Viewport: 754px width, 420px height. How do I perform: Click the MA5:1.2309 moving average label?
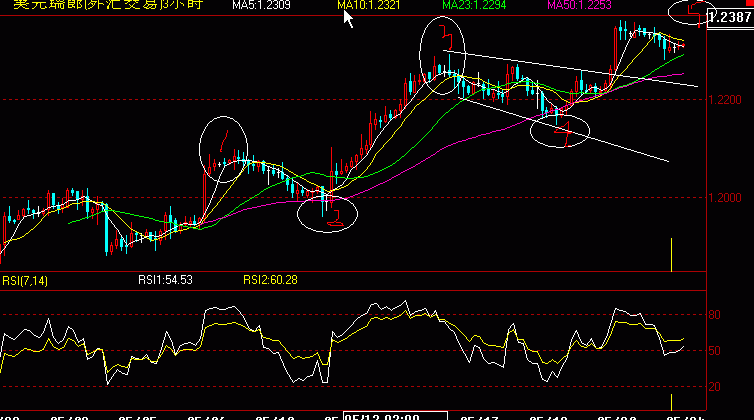tap(261, 5)
